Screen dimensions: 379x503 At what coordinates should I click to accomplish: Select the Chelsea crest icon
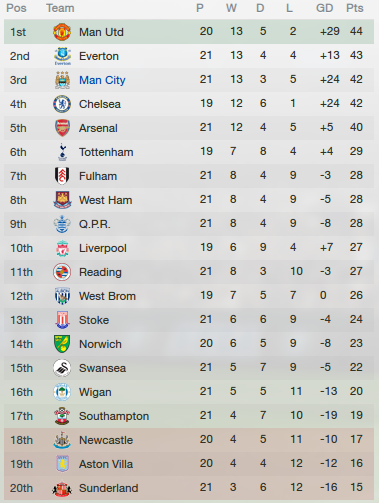click(62, 104)
